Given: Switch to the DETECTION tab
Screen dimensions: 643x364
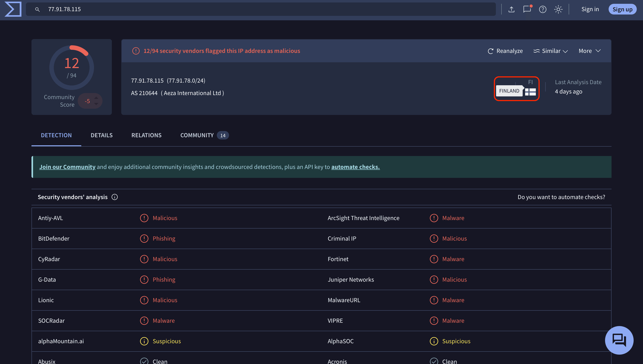Looking at the screenshot, I should 56,135.
